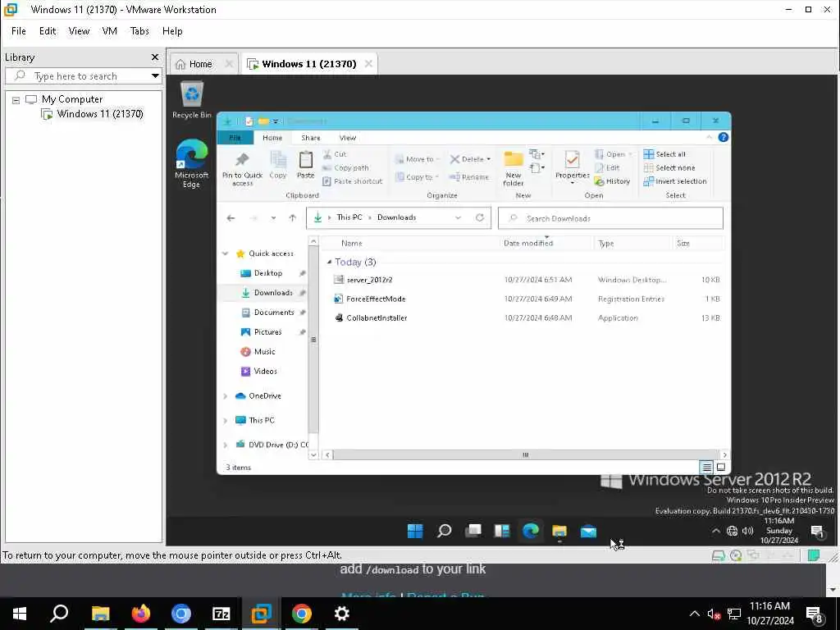Screen dimensions: 840x630
Task: Select Windows 11 (21370) in the library tree
Action: tap(99, 113)
